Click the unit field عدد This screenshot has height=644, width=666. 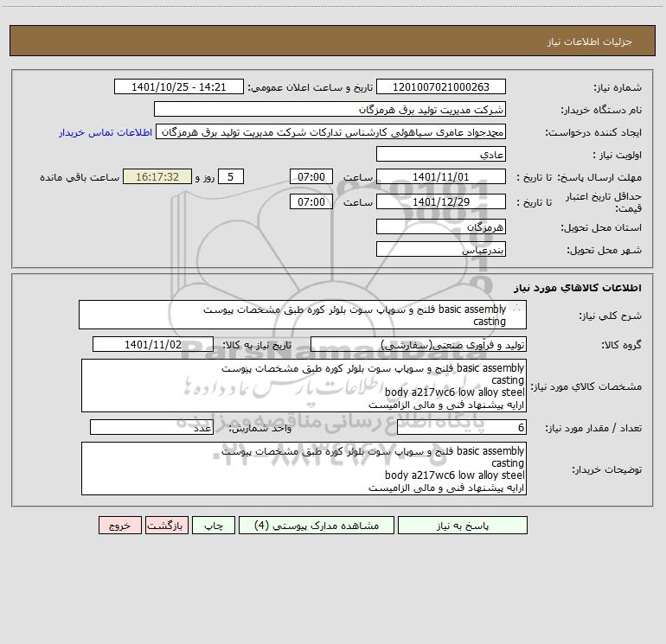click(151, 427)
